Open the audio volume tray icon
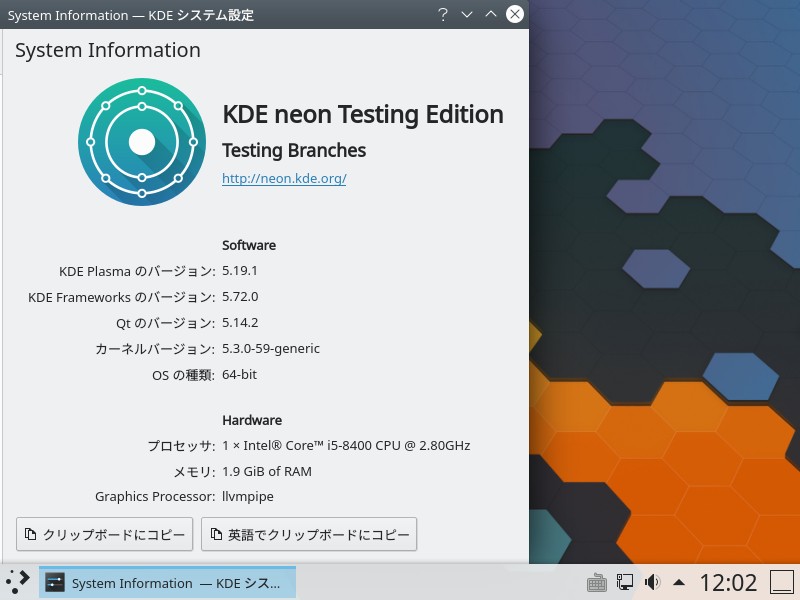Viewport: 800px width, 600px height. (x=652, y=582)
